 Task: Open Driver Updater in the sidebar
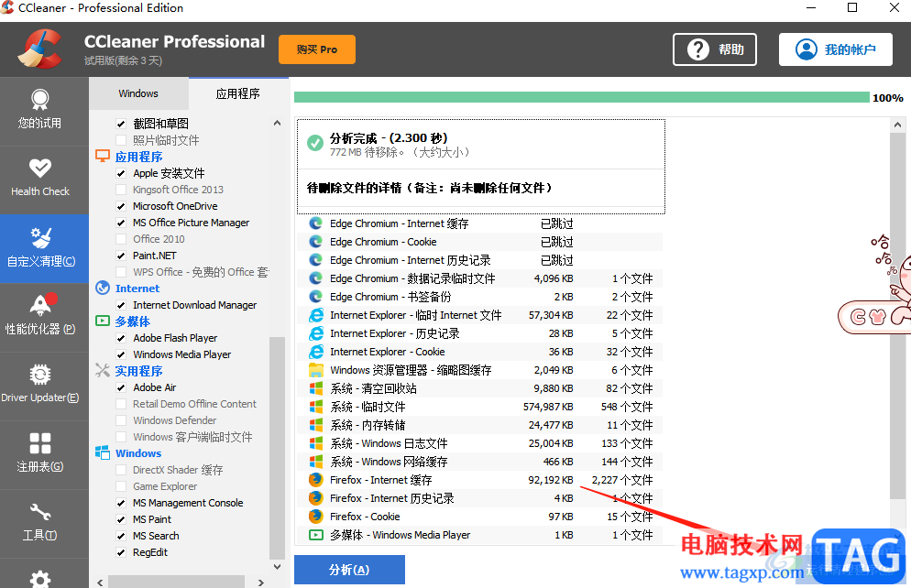39,386
